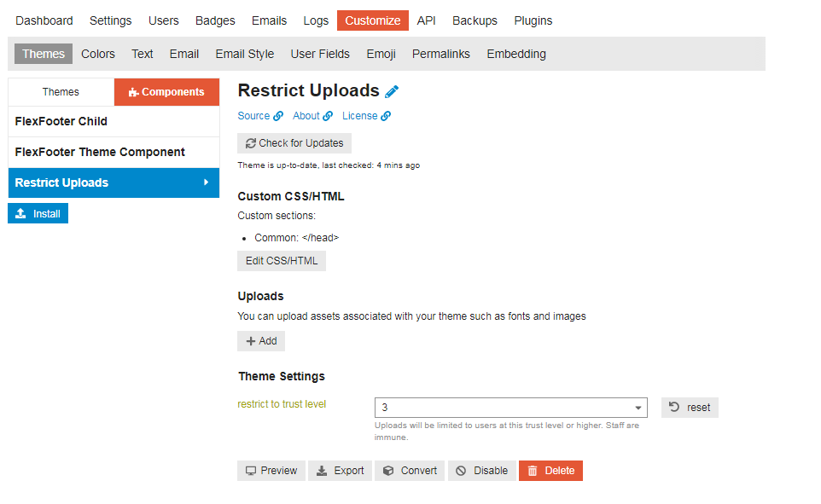This screenshot has width=821, height=504.
Task: Open the API tab
Action: [426, 20]
